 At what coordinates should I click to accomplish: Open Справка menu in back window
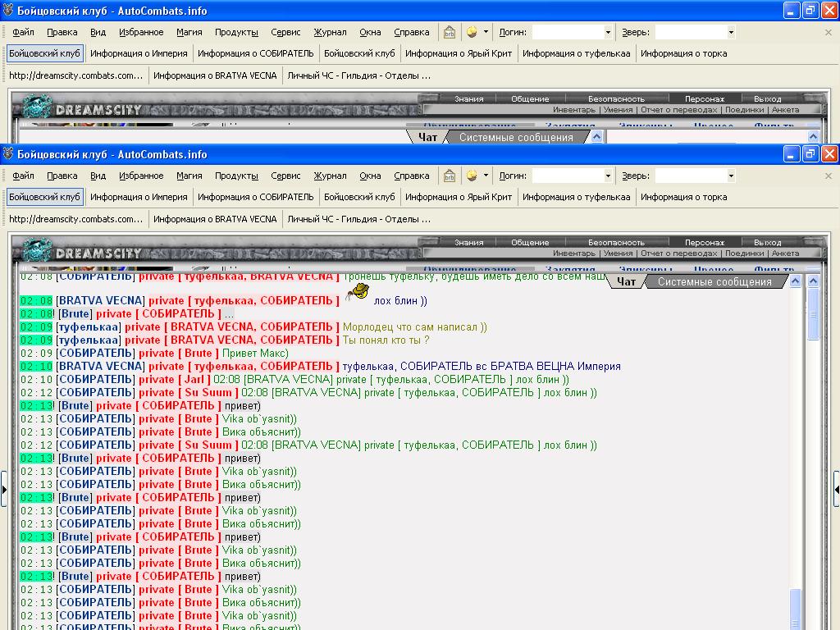click(x=412, y=32)
